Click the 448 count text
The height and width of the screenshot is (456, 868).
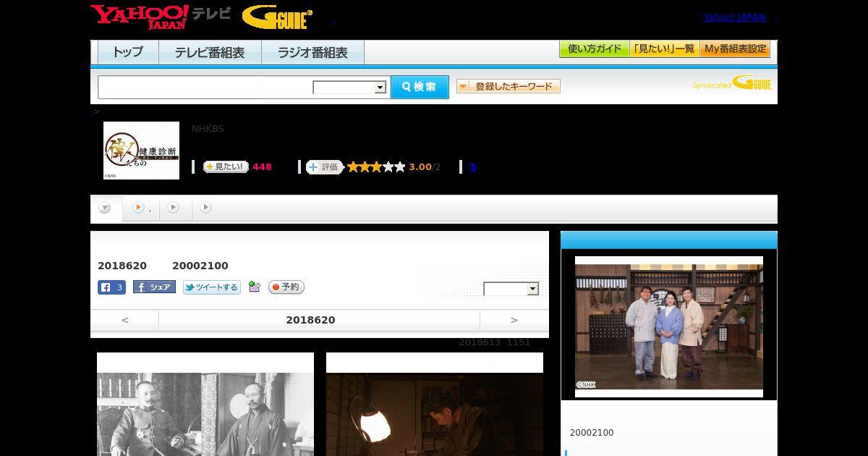coord(262,167)
